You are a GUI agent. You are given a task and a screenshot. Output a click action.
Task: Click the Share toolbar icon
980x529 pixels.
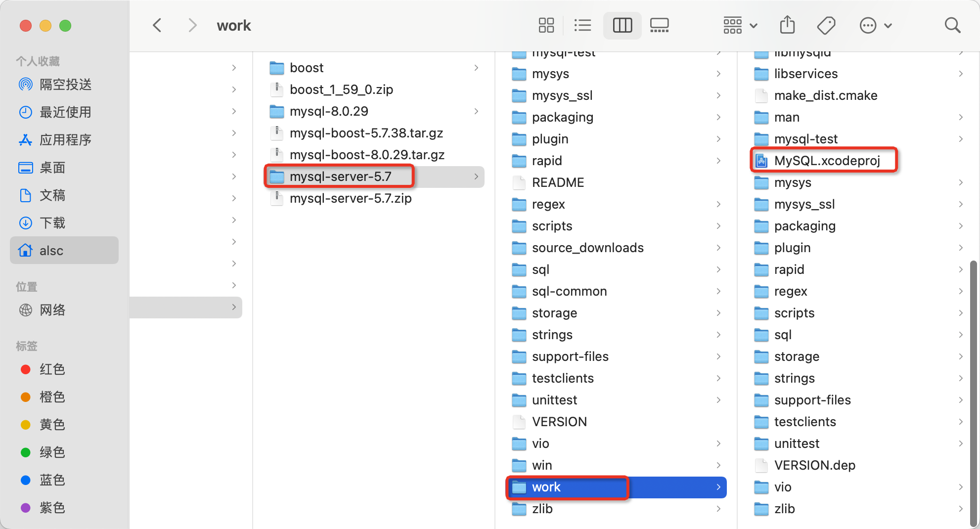point(787,25)
